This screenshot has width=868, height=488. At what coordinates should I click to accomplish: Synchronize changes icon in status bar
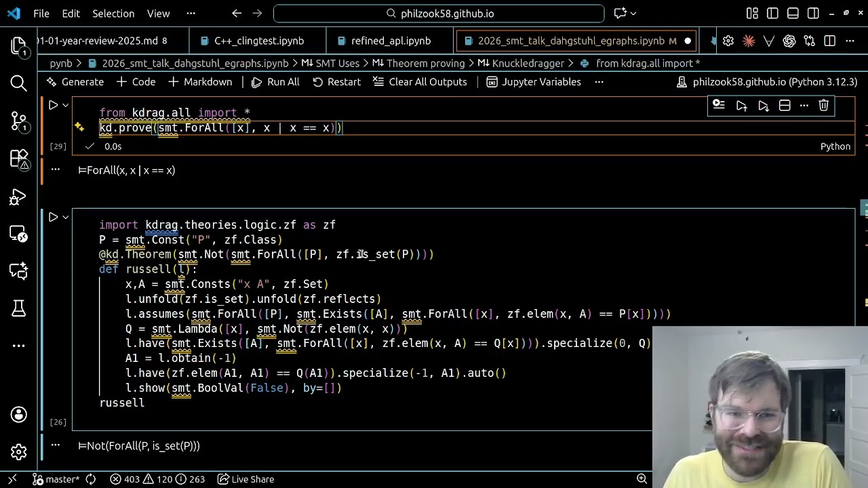click(90, 479)
